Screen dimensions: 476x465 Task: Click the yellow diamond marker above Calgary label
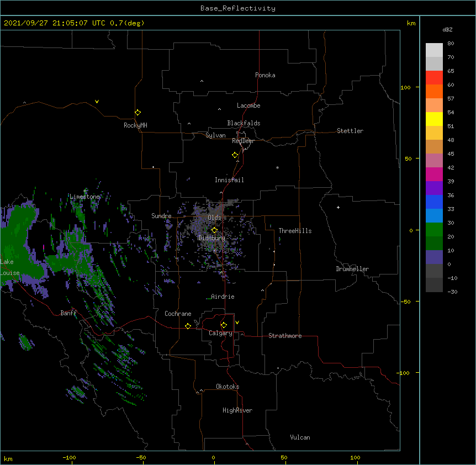coord(224,325)
